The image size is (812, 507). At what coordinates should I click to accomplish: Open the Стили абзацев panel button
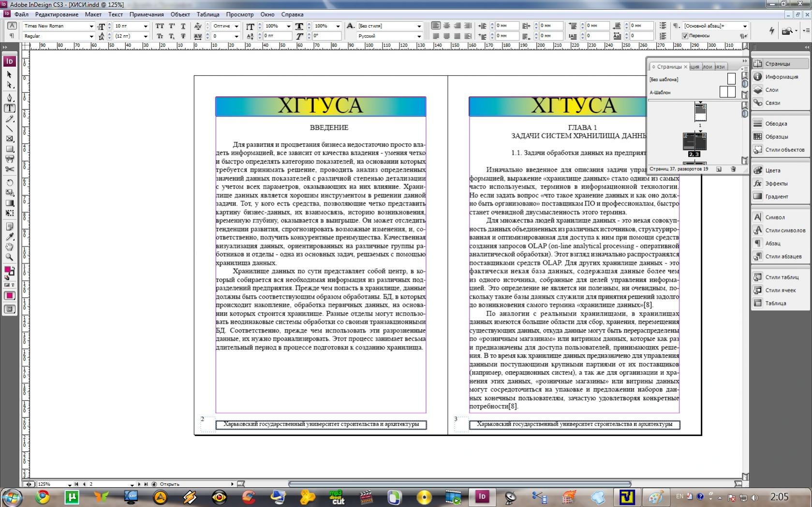(x=780, y=257)
